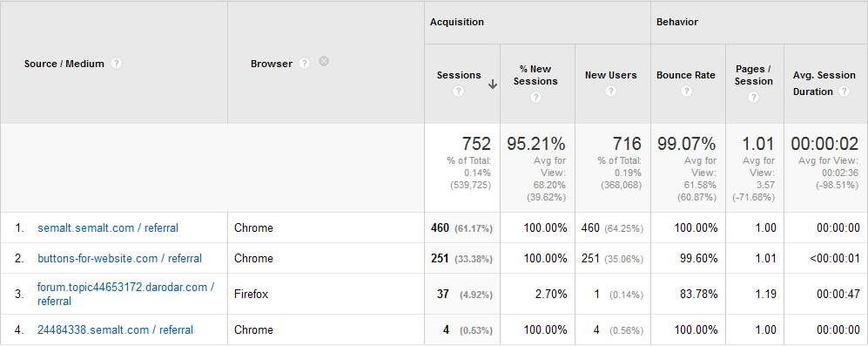Open help icon under Sessions header
The height and width of the screenshot is (346, 868).
[458, 92]
